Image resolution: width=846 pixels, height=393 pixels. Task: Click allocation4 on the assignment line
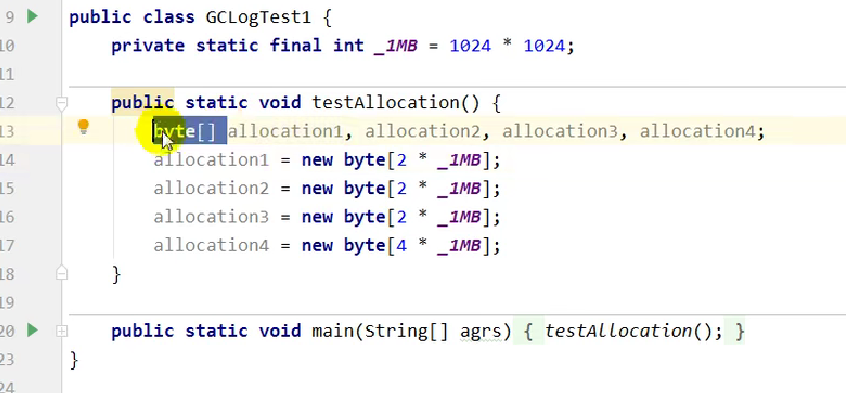pos(211,246)
